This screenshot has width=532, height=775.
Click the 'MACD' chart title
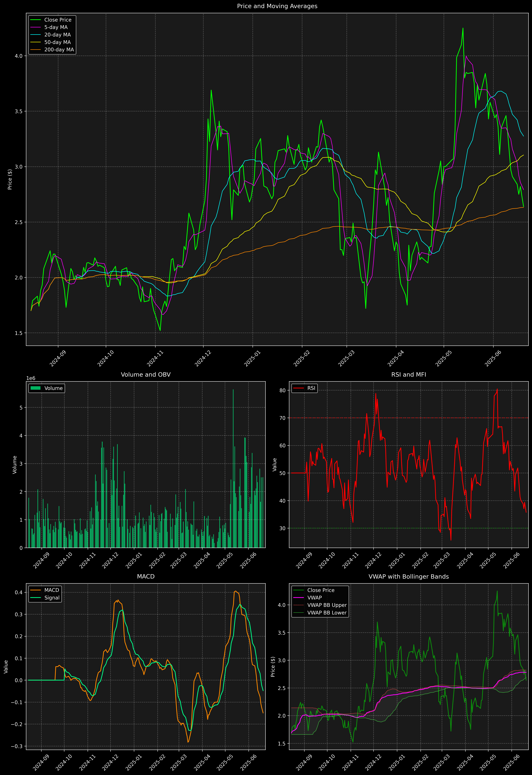[146, 577]
